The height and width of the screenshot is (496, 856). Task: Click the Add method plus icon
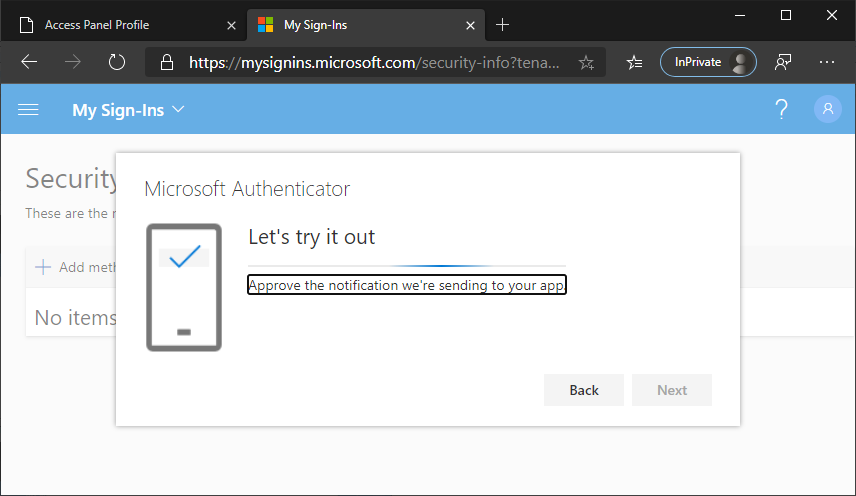click(x=43, y=267)
